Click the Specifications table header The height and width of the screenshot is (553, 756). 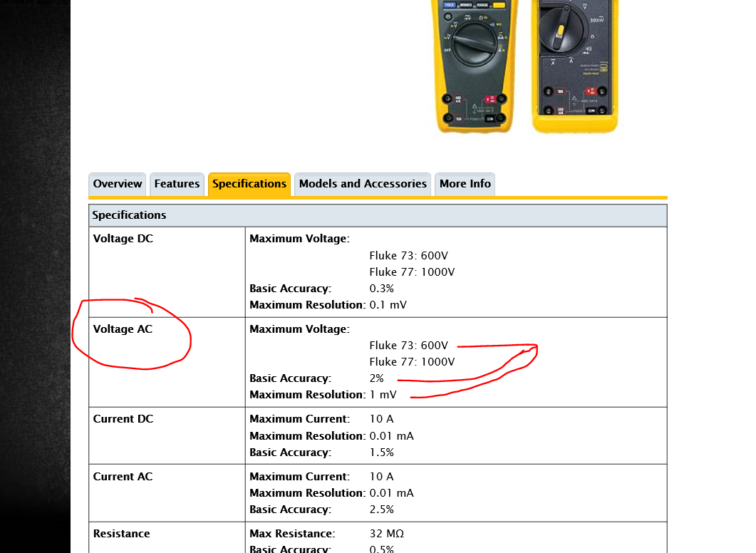[378, 215]
